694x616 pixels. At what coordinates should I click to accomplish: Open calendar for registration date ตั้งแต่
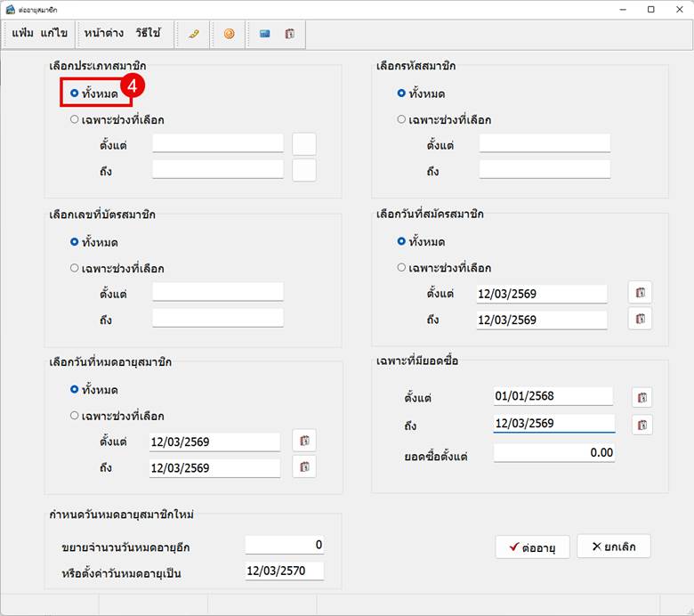point(640,293)
